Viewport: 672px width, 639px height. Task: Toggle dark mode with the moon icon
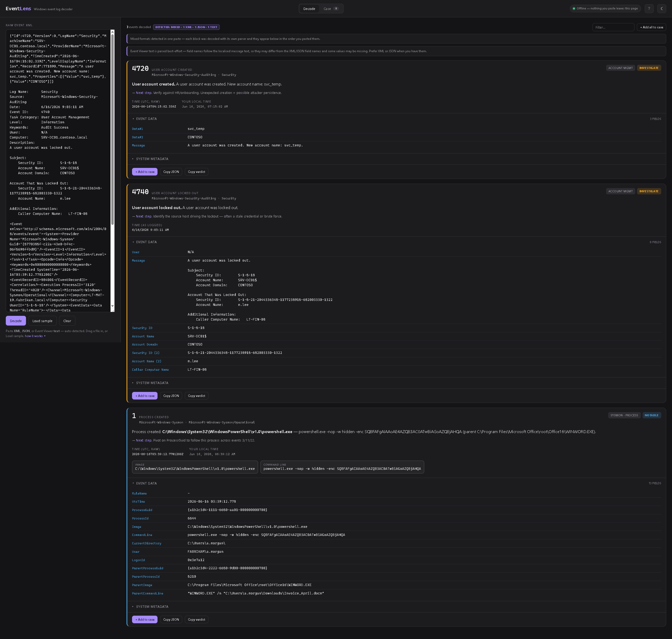coord(662,8)
